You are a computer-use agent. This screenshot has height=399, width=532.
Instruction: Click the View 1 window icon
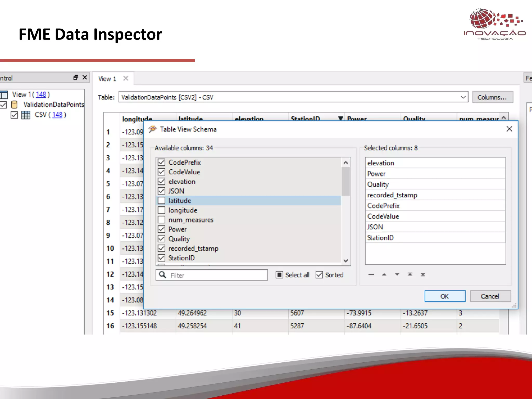pos(4,95)
